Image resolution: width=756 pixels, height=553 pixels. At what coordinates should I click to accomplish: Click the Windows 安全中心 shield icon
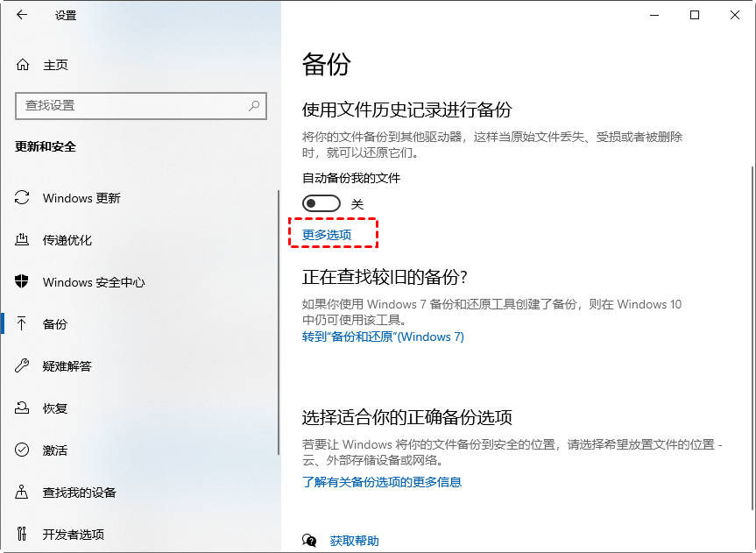pyautogui.click(x=23, y=282)
